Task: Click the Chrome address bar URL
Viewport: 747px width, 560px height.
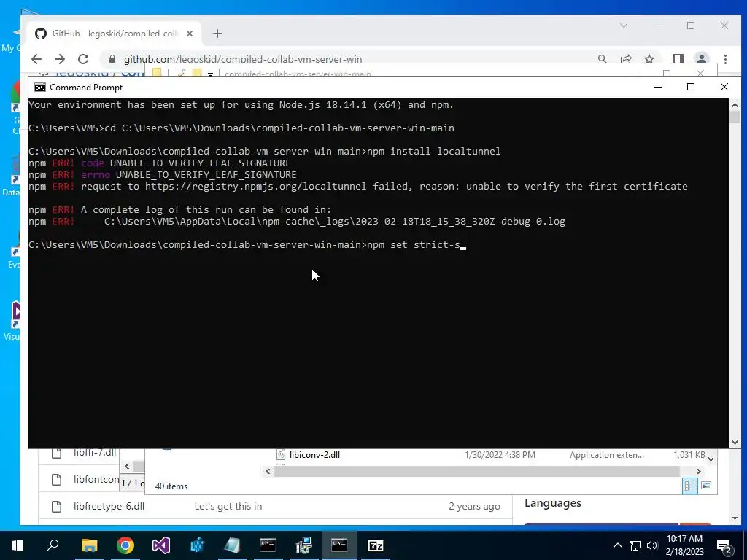Action: [243, 59]
